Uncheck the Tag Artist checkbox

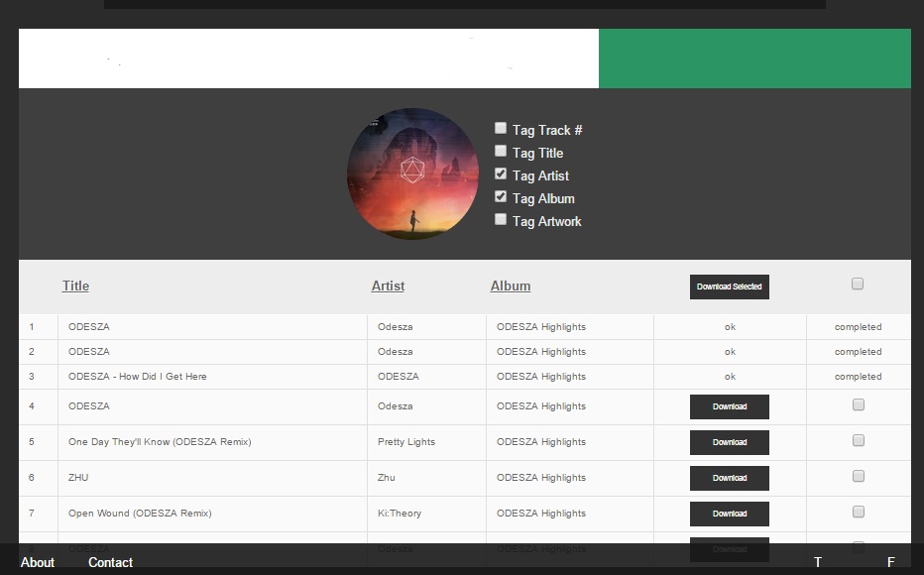501,173
